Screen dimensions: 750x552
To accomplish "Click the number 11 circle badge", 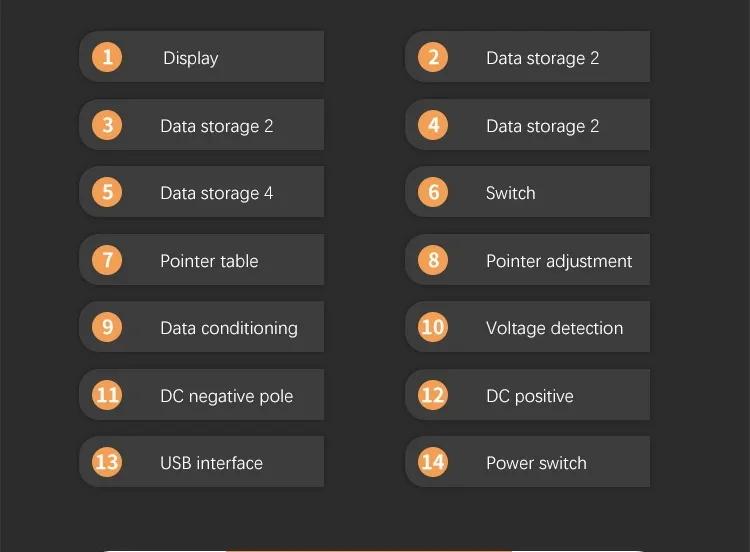I will click(107, 395).
